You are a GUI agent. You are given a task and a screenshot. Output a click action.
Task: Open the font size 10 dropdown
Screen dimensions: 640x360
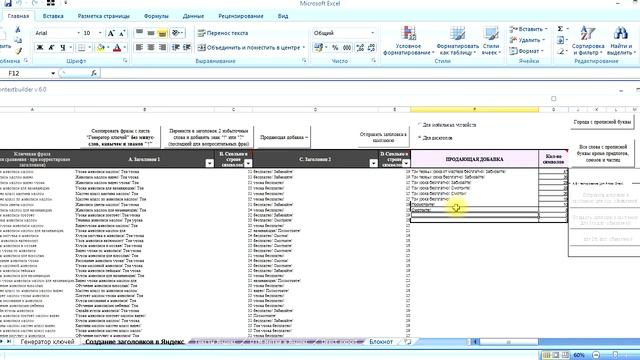pos(100,33)
